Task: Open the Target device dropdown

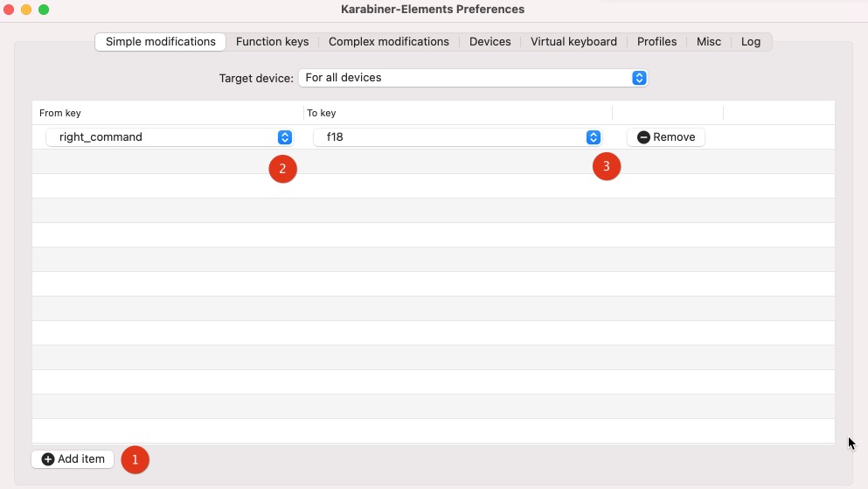Action: (473, 78)
